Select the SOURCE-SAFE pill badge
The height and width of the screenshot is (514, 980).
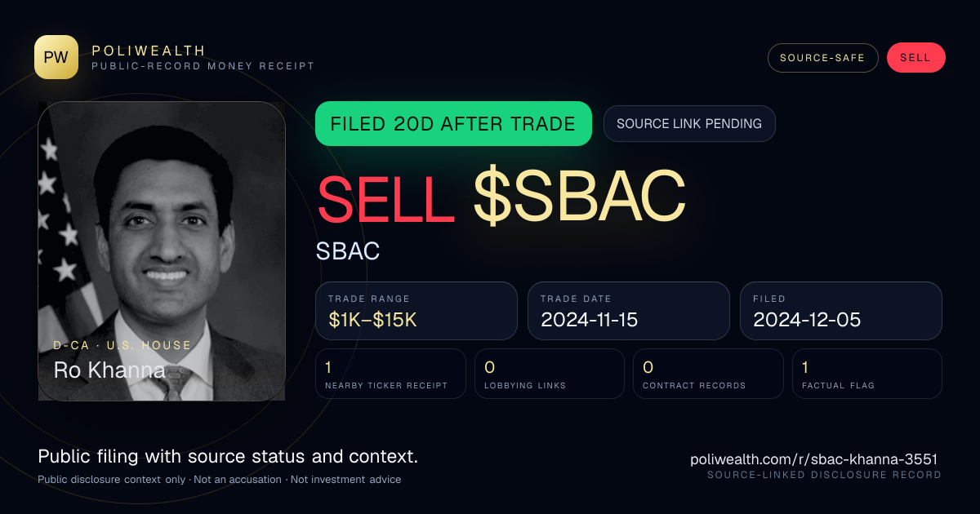tap(822, 58)
